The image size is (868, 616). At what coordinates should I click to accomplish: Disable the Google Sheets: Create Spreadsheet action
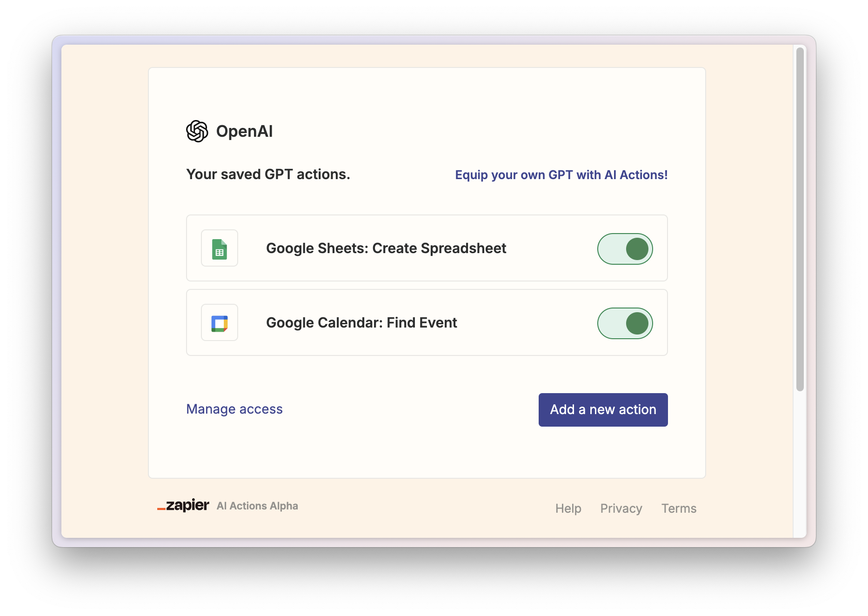click(x=625, y=248)
